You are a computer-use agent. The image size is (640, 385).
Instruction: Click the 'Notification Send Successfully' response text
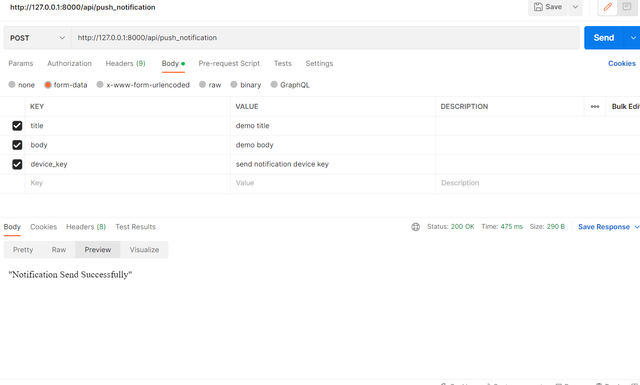(x=70, y=275)
